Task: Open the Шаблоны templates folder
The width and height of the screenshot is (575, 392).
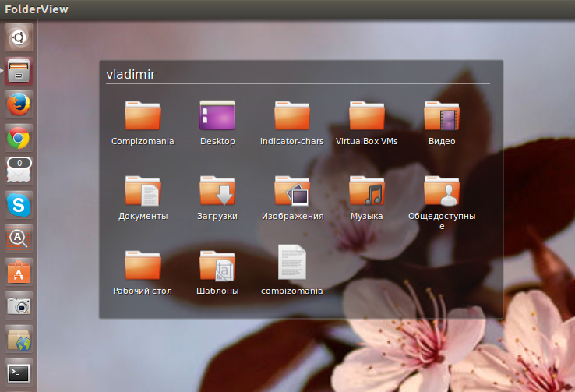Action: (217, 266)
